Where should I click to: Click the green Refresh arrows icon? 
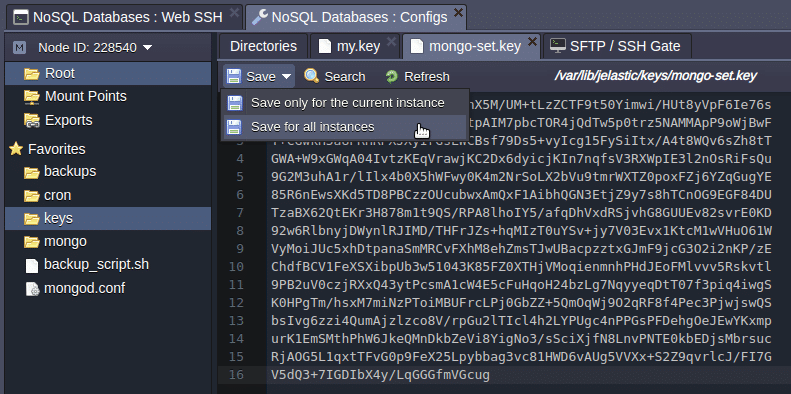click(391, 77)
